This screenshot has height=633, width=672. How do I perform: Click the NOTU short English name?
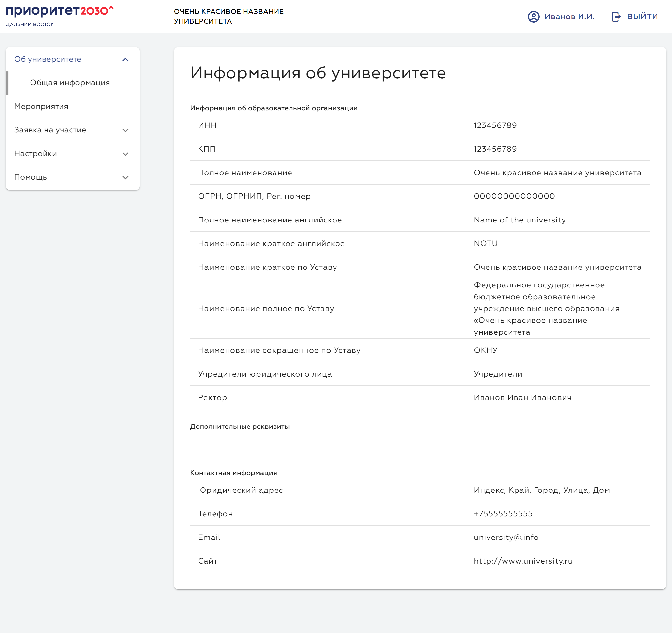pos(485,243)
